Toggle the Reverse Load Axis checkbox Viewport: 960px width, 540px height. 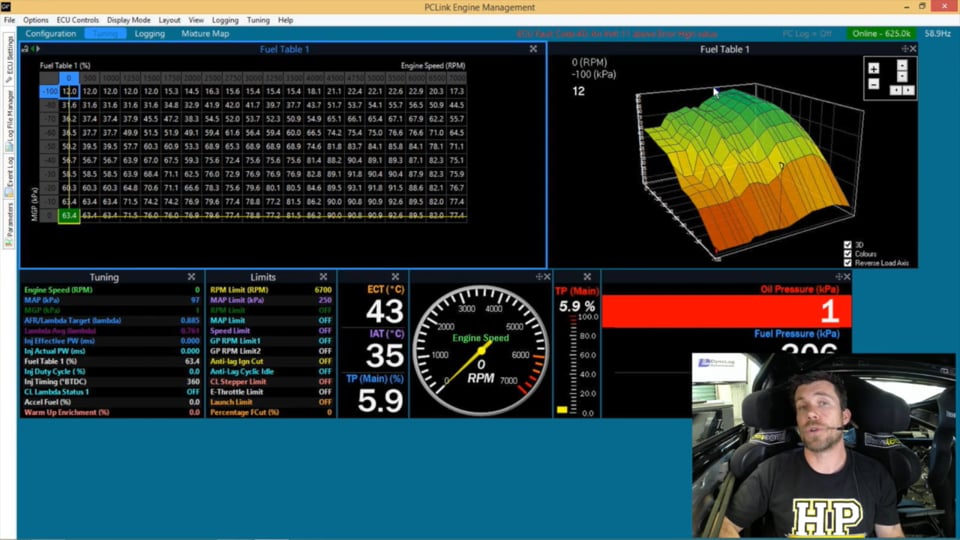(847, 263)
